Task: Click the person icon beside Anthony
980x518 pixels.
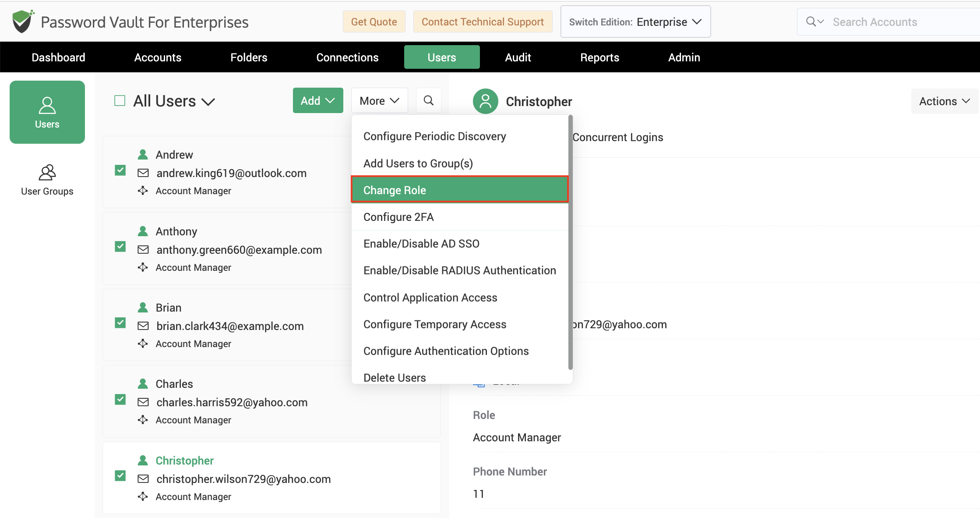Action: [143, 231]
